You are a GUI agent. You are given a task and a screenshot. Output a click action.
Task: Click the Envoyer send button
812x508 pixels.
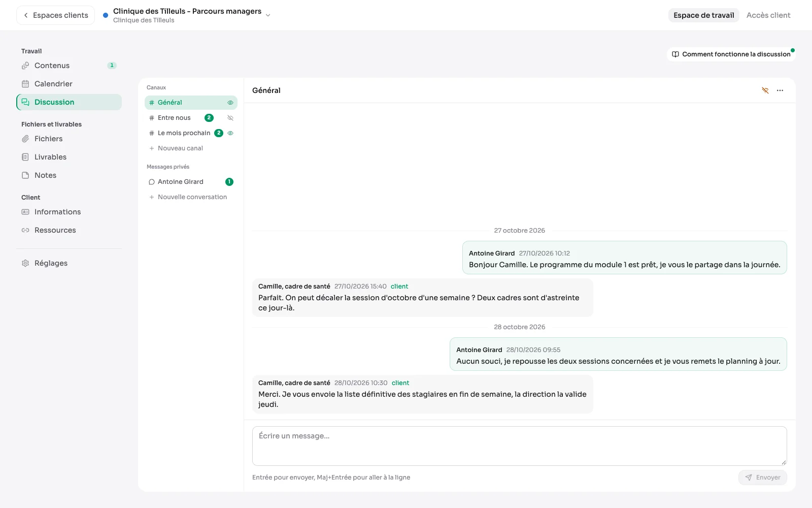[763, 478]
